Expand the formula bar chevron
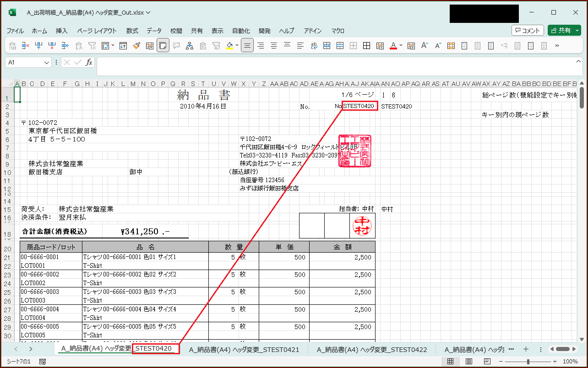 click(x=578, y=62)
